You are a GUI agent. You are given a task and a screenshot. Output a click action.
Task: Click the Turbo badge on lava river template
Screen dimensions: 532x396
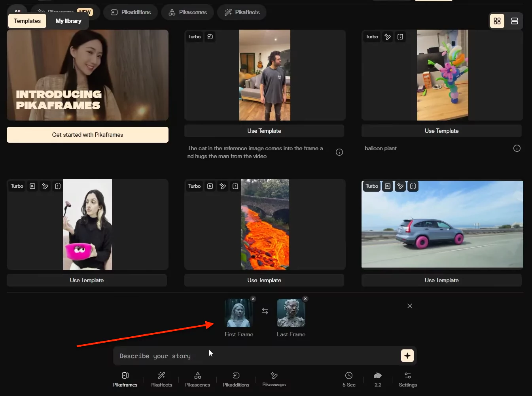[195, 186]
